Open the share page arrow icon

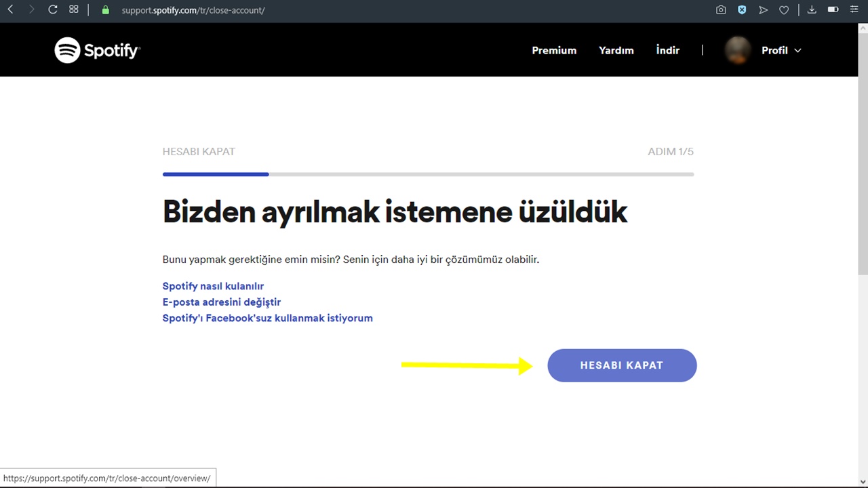tap(763, 9)
